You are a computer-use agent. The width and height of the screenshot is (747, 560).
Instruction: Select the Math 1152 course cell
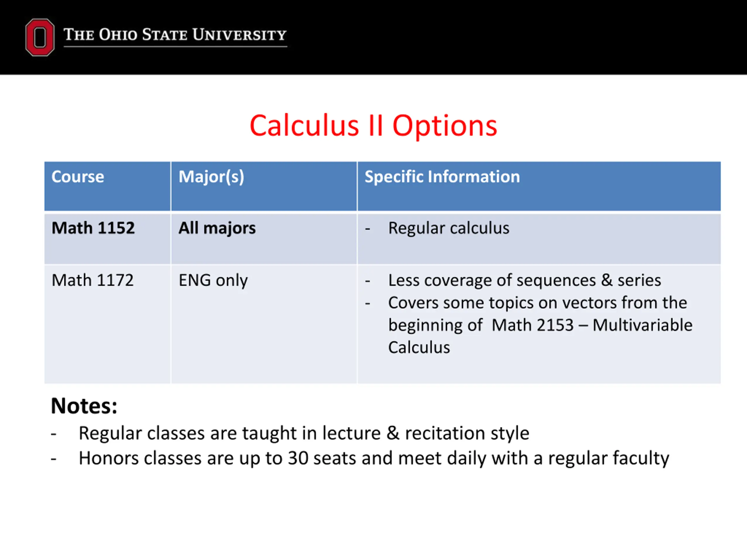(x=93, y=228)
